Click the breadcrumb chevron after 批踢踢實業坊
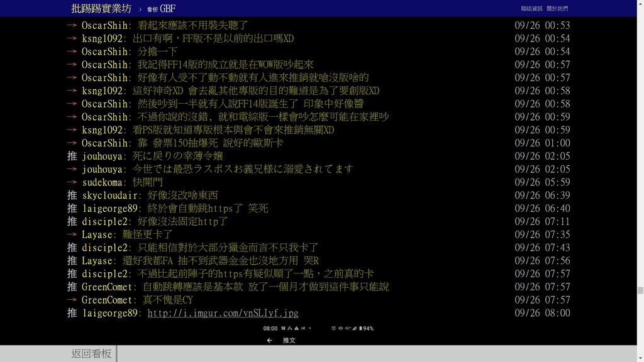The image size is (644, 362). coord(140,9)
